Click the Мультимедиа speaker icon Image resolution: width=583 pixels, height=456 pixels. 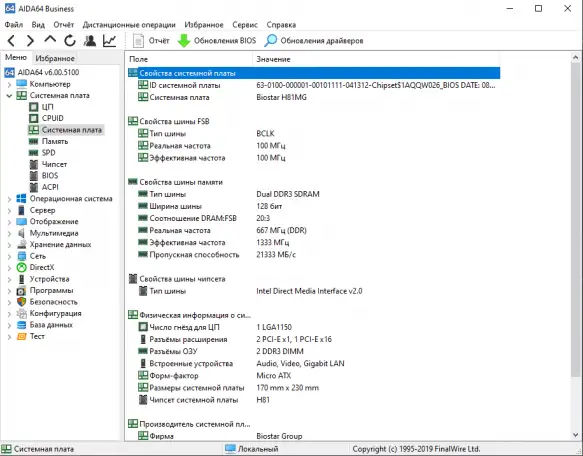pyautogui.click(x=22, y=233)
